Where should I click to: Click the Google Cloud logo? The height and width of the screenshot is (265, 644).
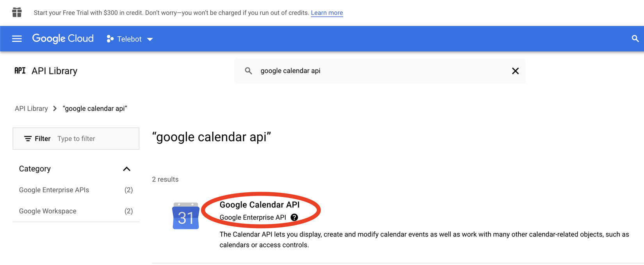click(63, 39)
